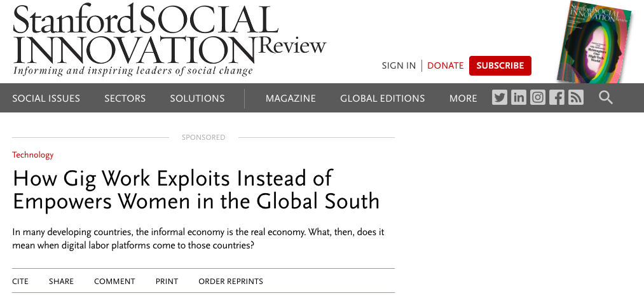
Task: Click the red Subscribe button
Action: point(500,65)
